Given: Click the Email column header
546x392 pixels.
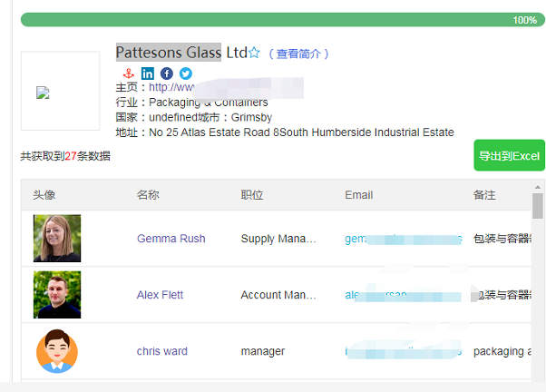Looking at the screenshot, I should [x=358, y=195].
